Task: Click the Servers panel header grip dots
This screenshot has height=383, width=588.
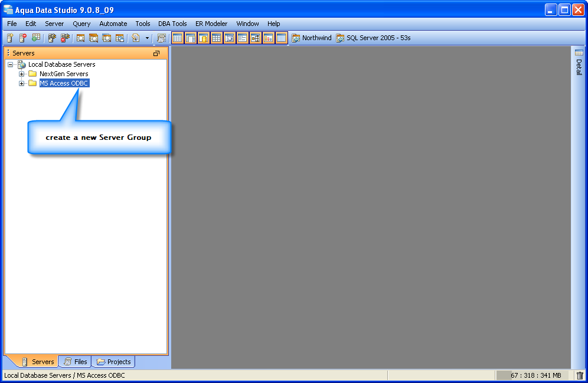Action: tap(8, 53)
